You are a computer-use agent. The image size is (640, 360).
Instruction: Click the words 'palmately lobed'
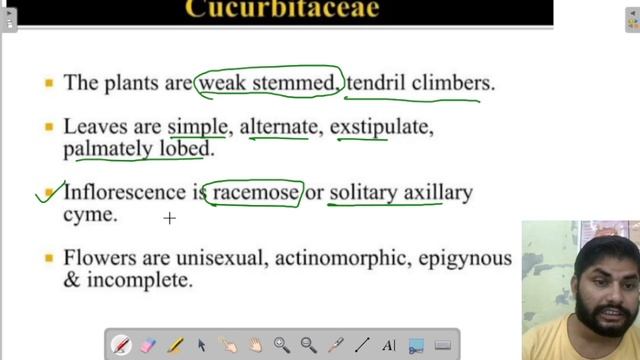(x=137, y=149)
